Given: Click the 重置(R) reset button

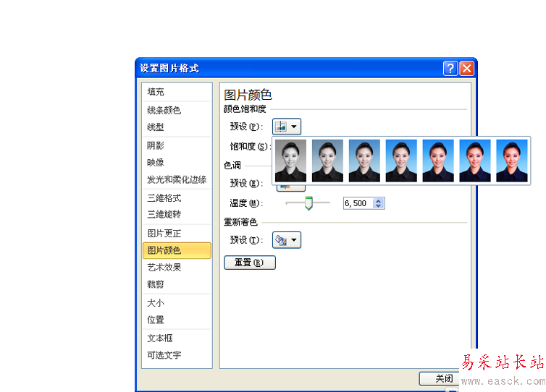Looking at the screenshot, I should (250, 263).
